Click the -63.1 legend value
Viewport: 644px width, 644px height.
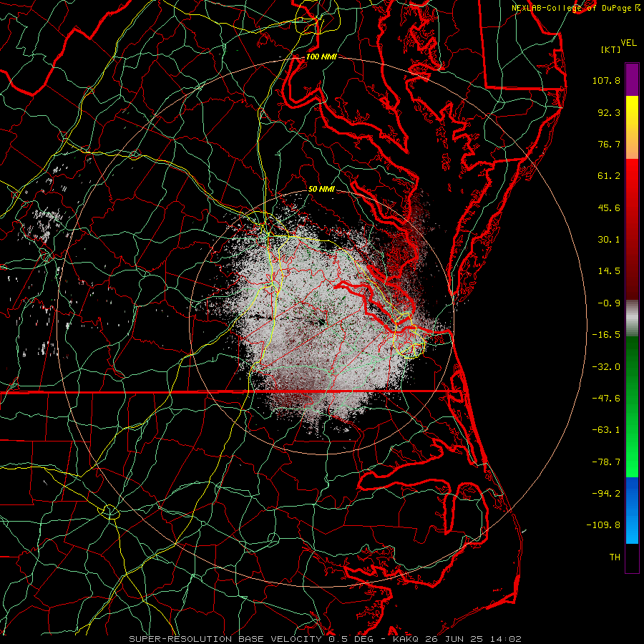[x=606, y=430]
